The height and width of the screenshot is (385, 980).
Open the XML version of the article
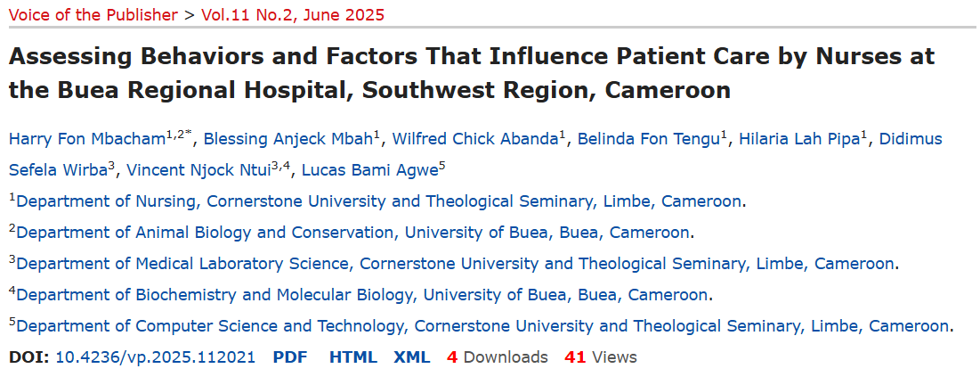point(412,357)
